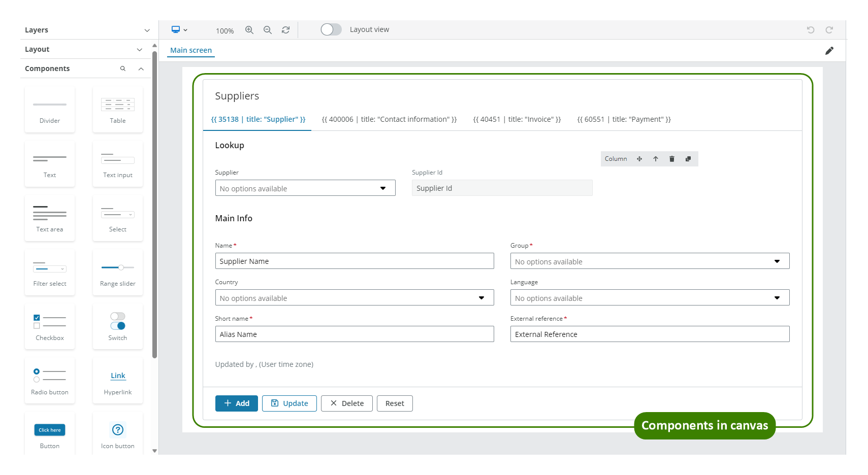
Task: Click the up arrow on the Column toolbar
Action: 656,159
